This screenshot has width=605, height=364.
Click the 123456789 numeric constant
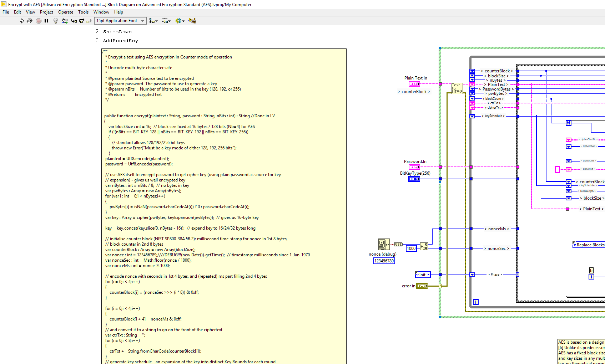384,261
